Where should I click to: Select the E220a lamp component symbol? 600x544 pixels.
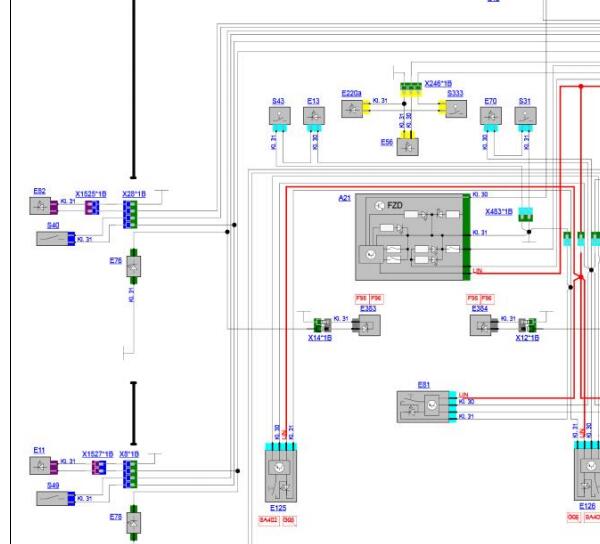[x=352, y=109]
